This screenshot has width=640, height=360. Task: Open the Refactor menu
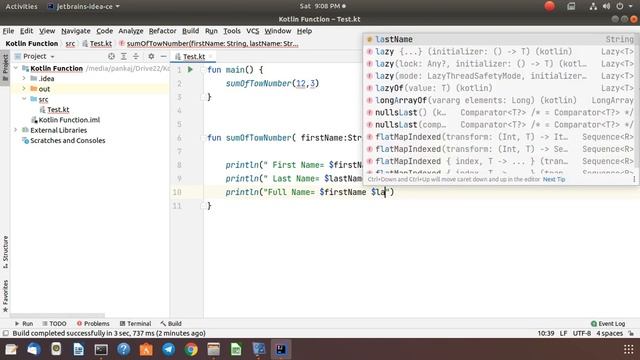pyautogui.click(x=162, y=31)
